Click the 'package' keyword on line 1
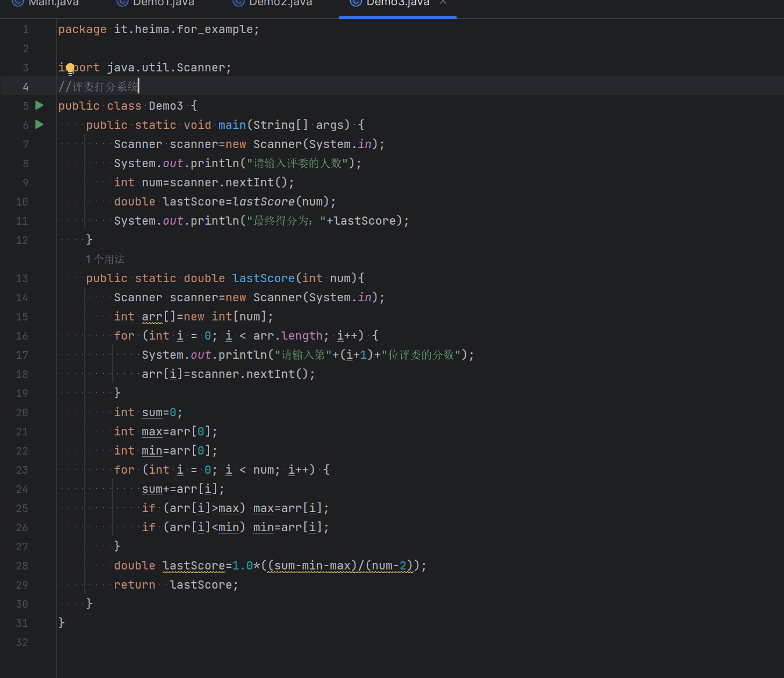The height and width of the screenshot is (678, 784). (x=82, y=29)
